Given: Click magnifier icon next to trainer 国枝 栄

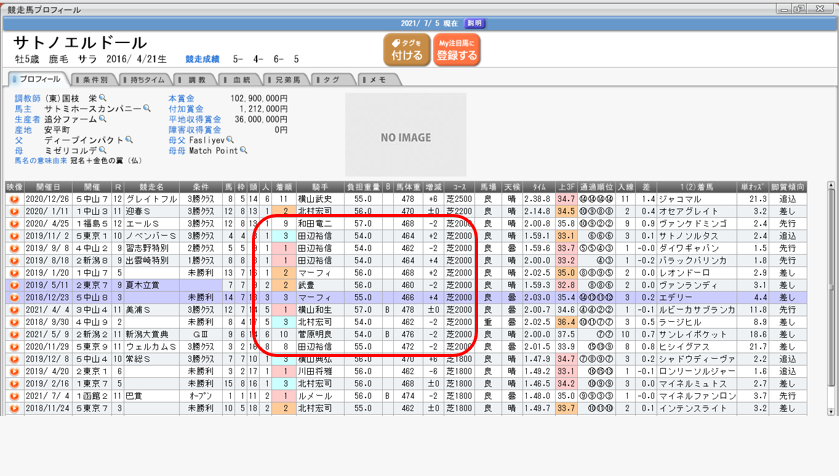Looking at the screenshot, I should tap(104, 99).
